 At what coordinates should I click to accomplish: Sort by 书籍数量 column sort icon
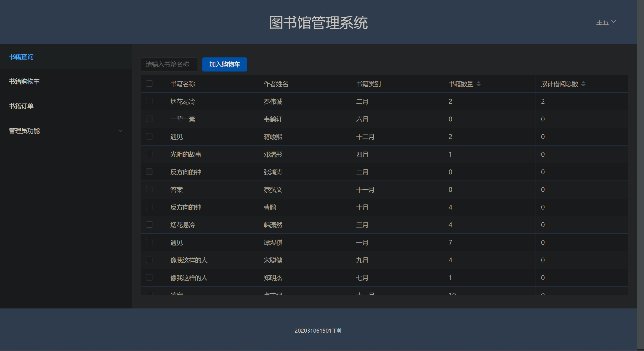click(x=478, y=84)
